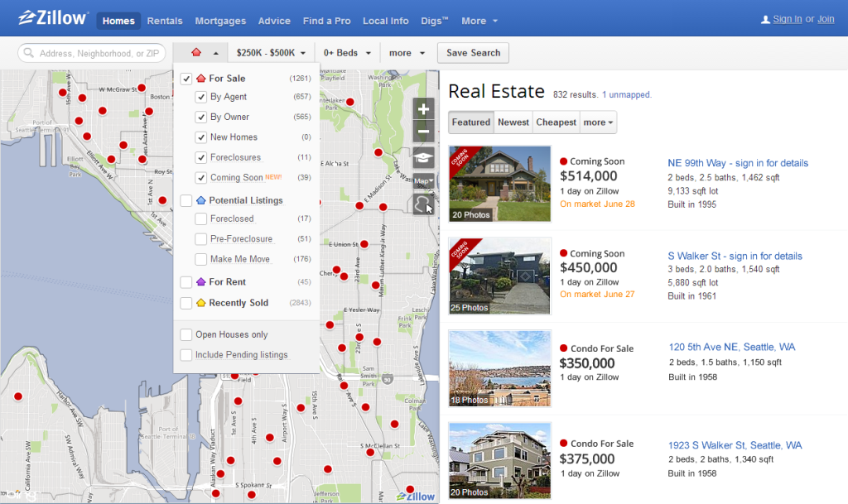Screen dimensions: 848x504
Task: Click the Save Search button
Action: pos(473,53)
